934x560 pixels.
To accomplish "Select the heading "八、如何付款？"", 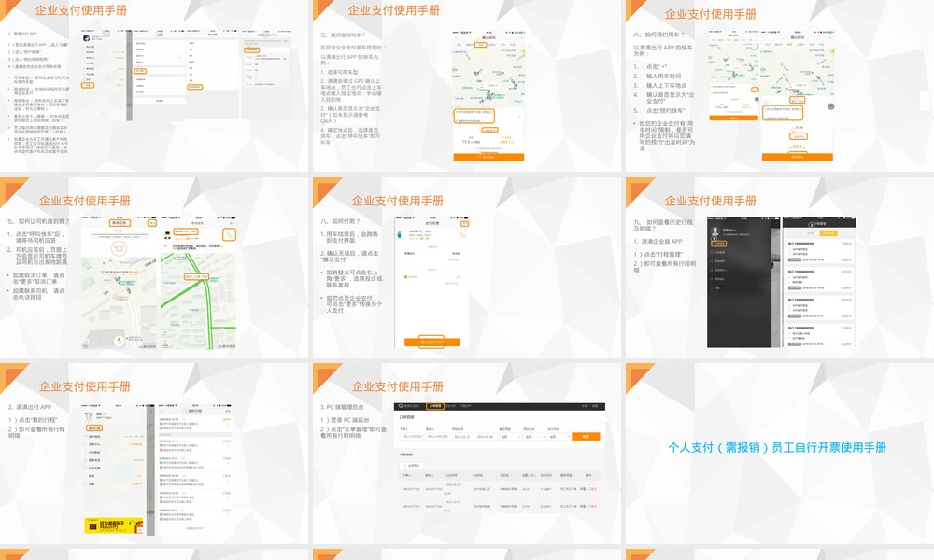I will click(341, 221).
